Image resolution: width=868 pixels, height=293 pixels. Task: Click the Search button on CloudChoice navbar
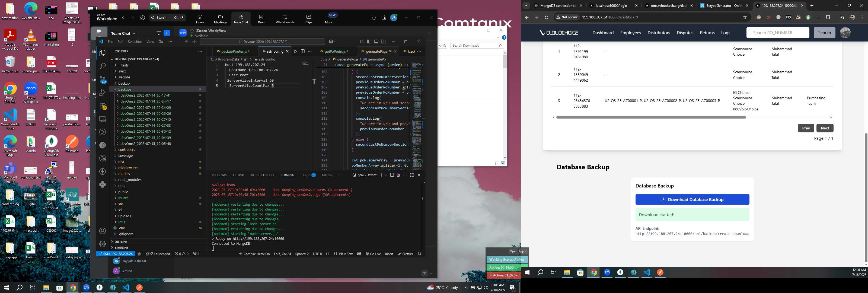coord(824,33)
